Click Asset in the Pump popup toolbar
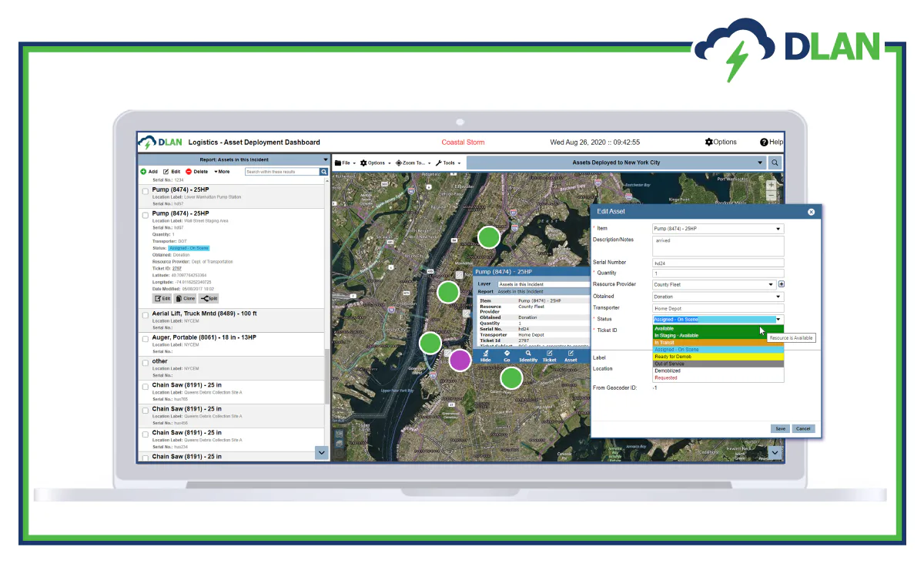This screenshot has height=587, width=924. [571, 356]
